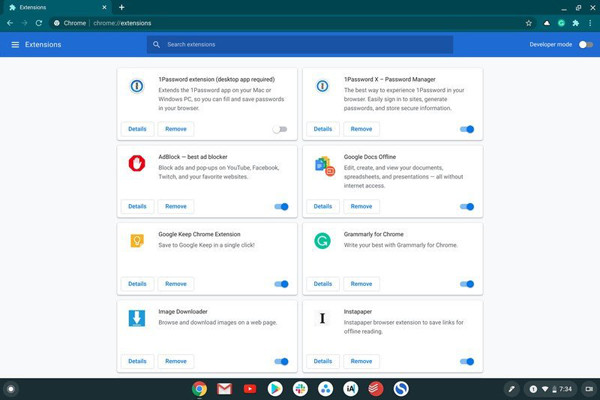Open Details for 1Password desktop extension
Screen dimensions: 600x400
coord(137,129)
